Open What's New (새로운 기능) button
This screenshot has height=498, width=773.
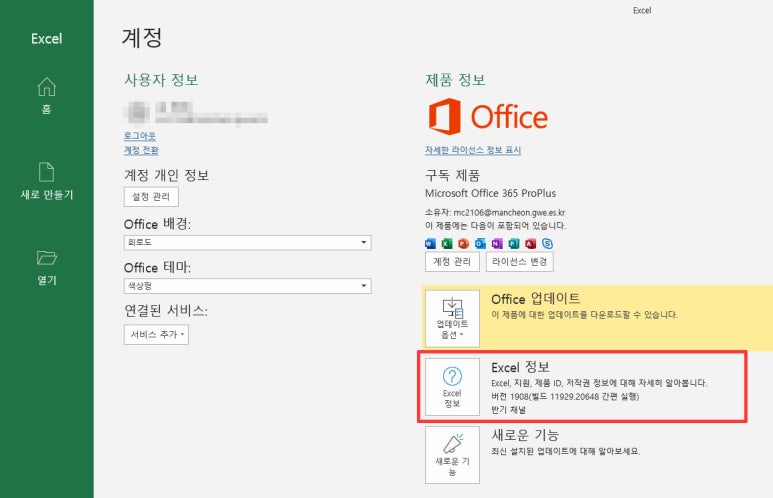coord(452,455)
